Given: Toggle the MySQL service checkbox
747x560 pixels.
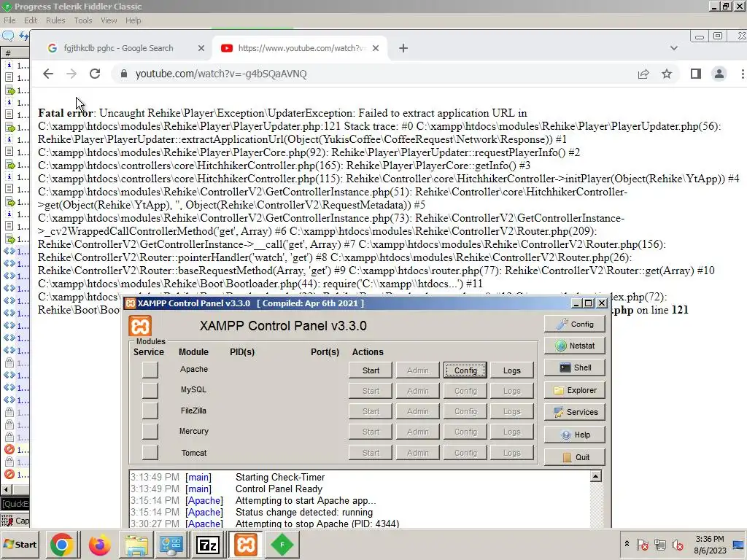Looking at the screenshot, I should [x=150, y=390].
